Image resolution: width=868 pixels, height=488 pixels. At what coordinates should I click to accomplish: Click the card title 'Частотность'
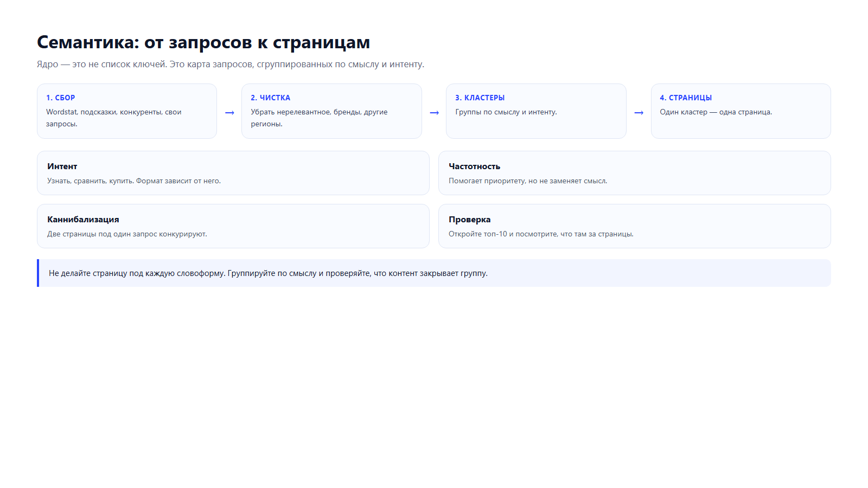[474, 166]
